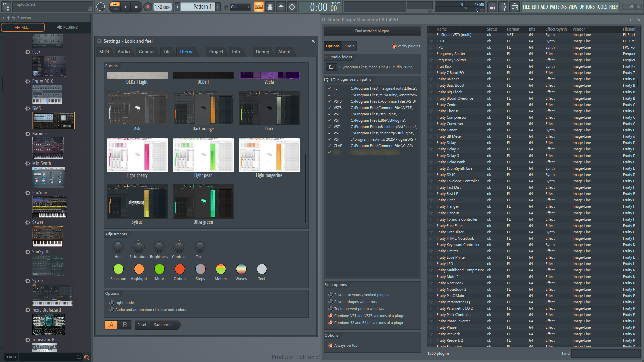Click the blend recording icon

coord(281,7)
